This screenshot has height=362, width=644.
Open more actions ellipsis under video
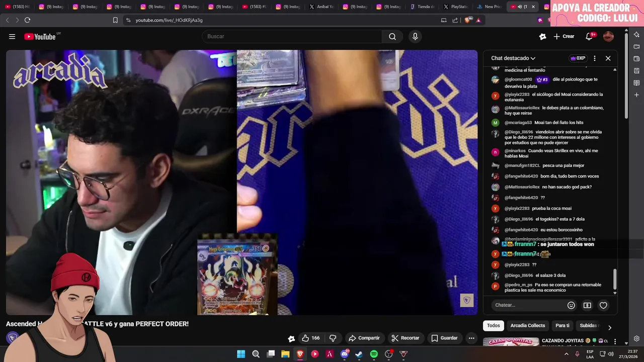pyautogui.click(x=471, y=338)
